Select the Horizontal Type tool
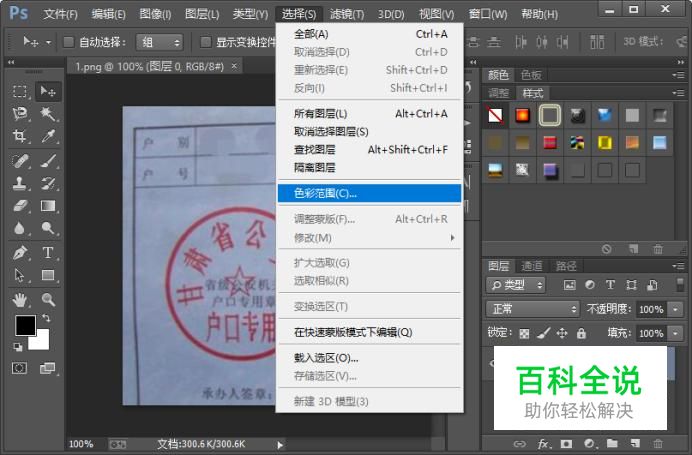The image size is (692, 455). click(x=48, y=253)
